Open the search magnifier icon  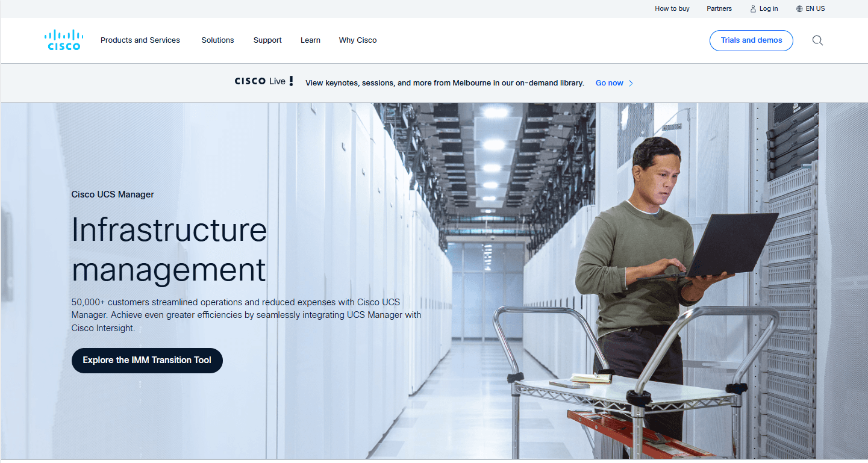pos(817,40)
